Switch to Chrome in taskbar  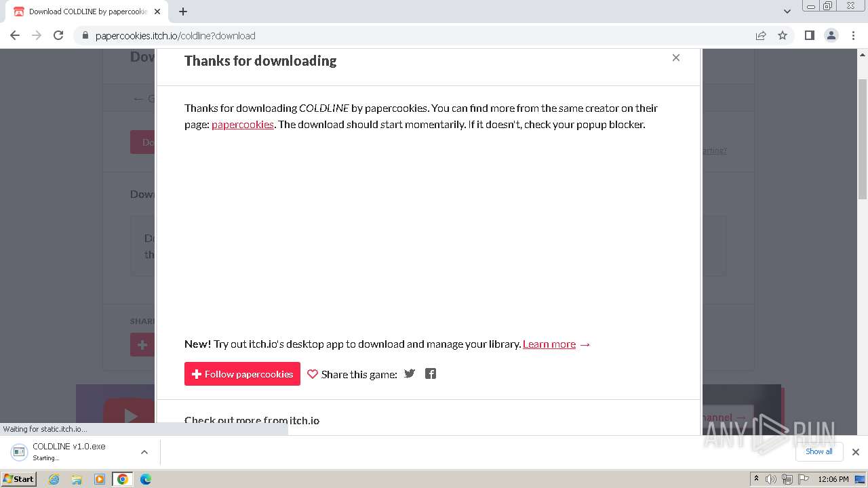click(123, 479)
